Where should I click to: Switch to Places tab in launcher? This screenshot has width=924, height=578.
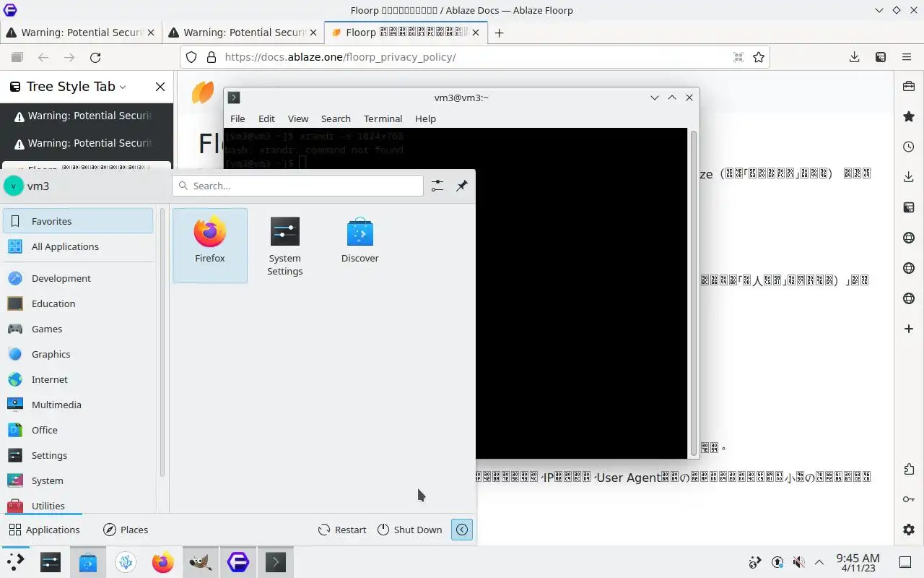tap(126, 530)
